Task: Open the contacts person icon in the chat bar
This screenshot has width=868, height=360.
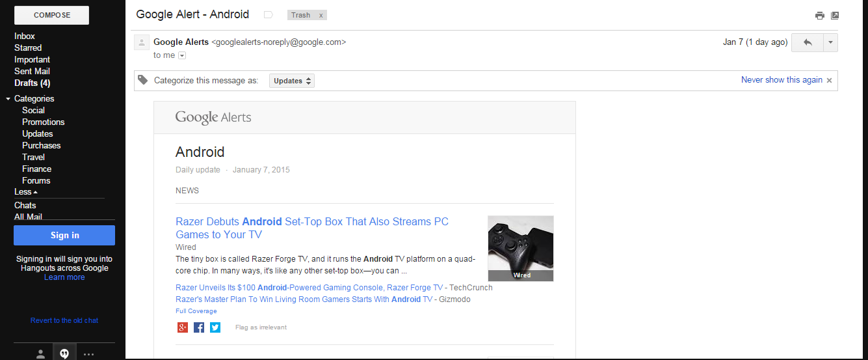Action: [x=40, y=353]
